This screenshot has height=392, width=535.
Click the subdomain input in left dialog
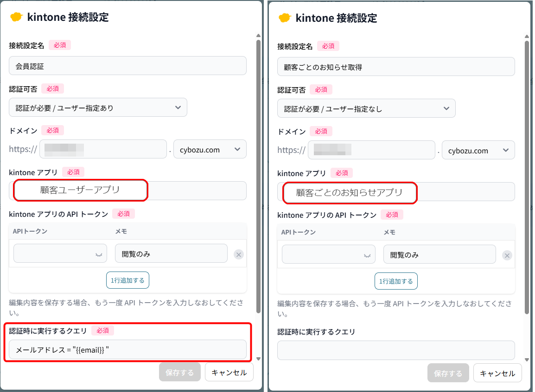103,149
